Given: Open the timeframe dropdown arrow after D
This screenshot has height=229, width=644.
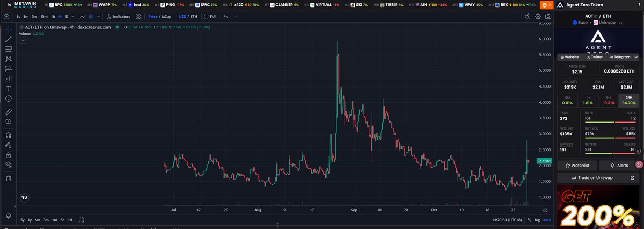Looking at the screenshot, I should pos(74,17).
